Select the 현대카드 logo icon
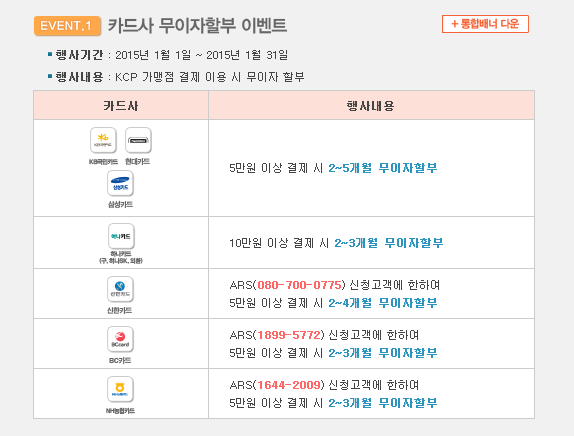 138,140
